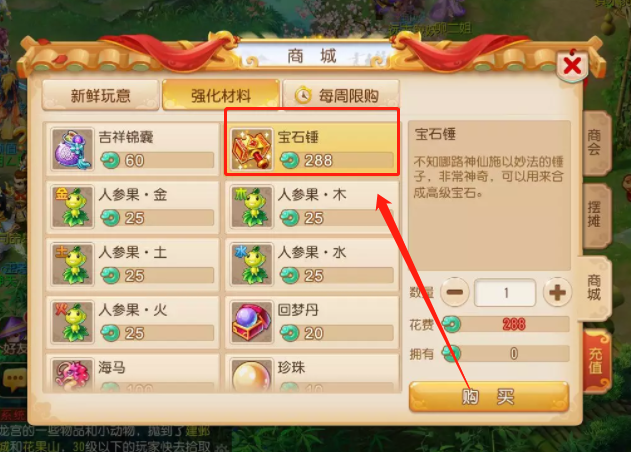Image resolution: width=631 pixels, height=452 pixels.
Task: Click the 珍珠 pearl icon
Action: 252,375
